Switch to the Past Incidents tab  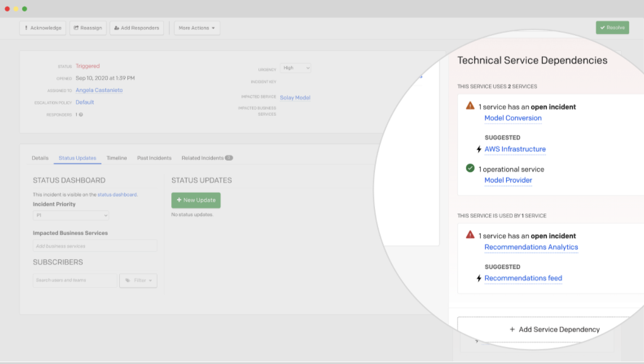[x=154, y=158]
